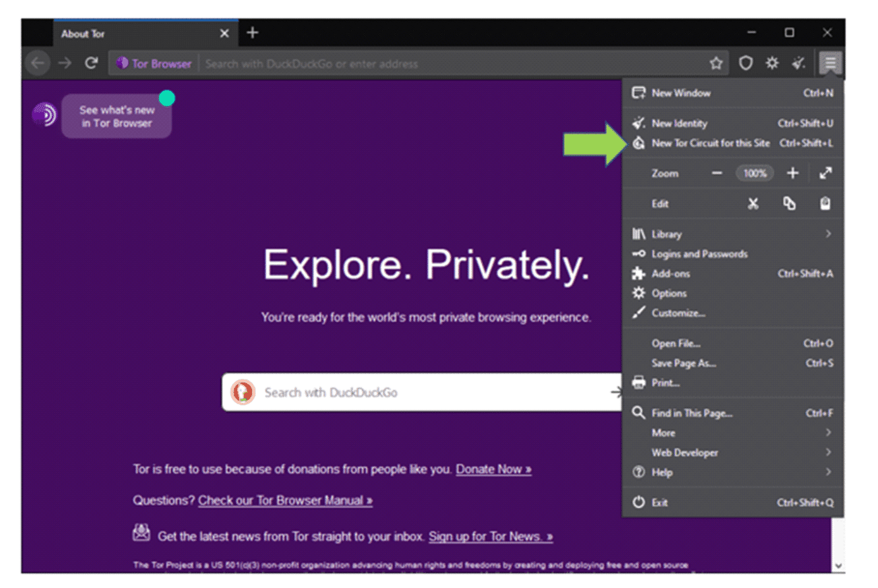The height and width of the screenshot is (588, 878).
Task: Expand the Web Developer submenu
Action: pyautogui.click(x=733, y=452)
